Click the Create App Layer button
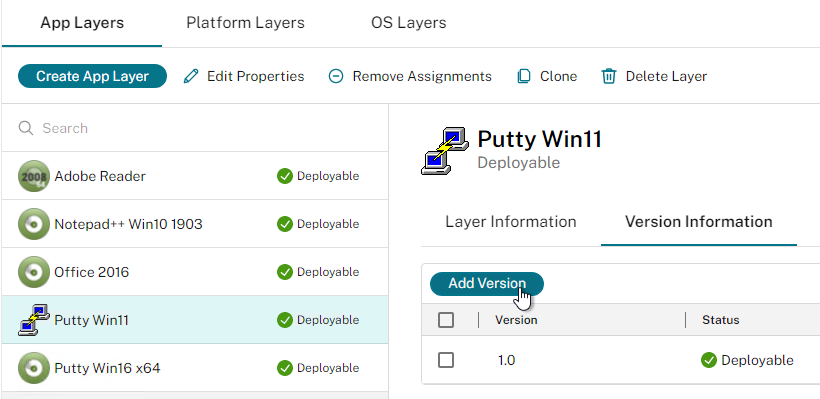This screenshot has width=820, height=399. (x=93, y=76)
